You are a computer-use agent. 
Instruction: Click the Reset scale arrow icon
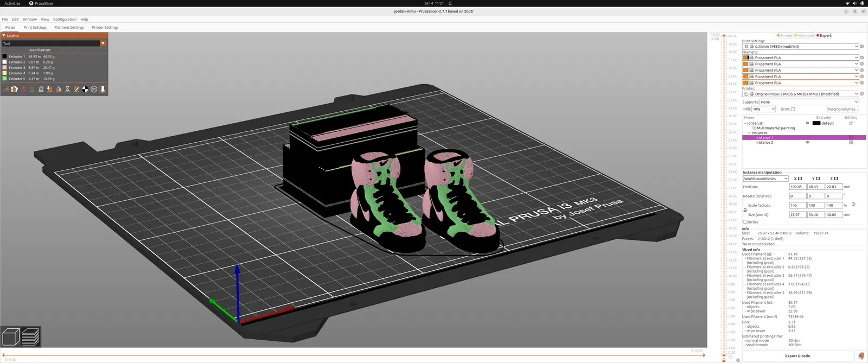point(853,205)
